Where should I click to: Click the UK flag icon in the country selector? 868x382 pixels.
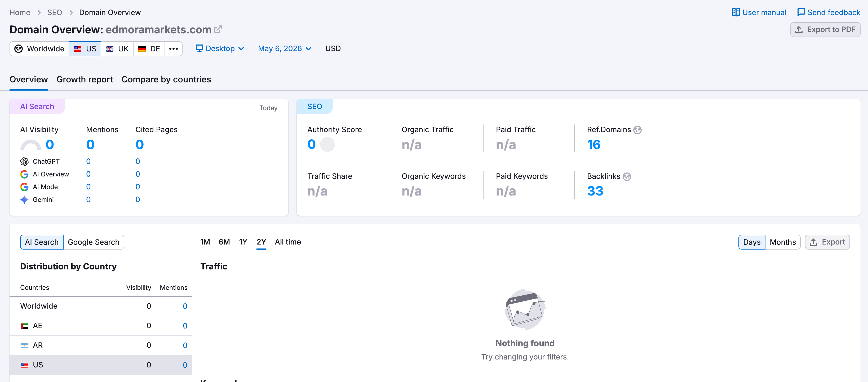109,49
